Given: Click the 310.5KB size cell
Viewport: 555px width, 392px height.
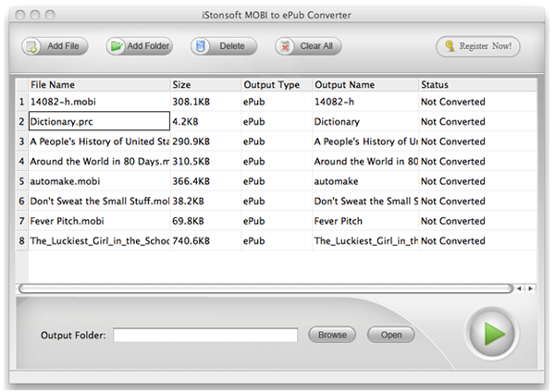Looking at the screenshot, I should (x=206, y=161).
